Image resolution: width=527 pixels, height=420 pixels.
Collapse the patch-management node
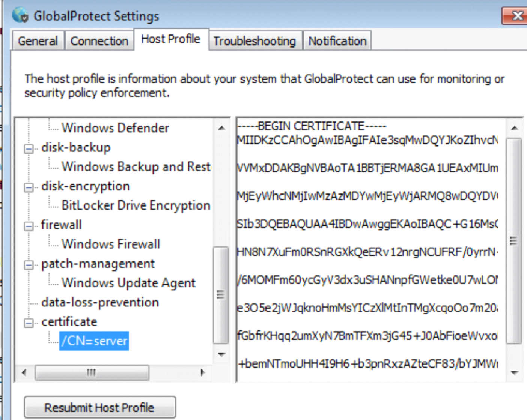(29, 265)
